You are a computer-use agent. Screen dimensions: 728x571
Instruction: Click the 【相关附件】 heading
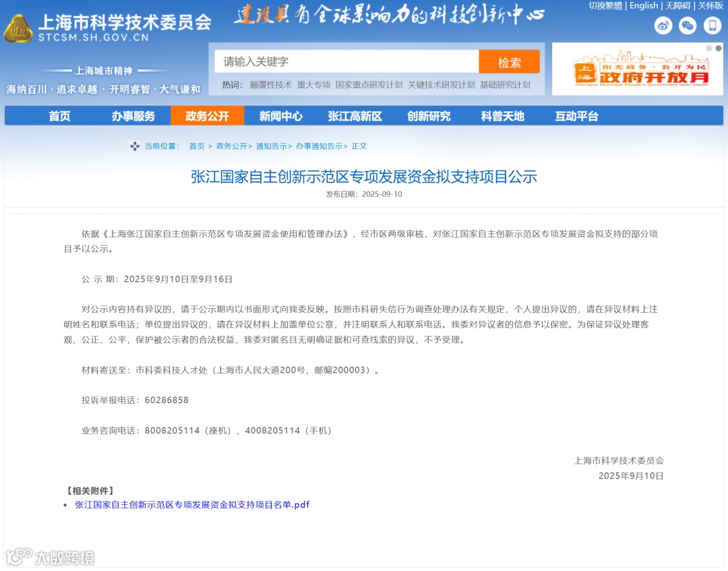90,491
